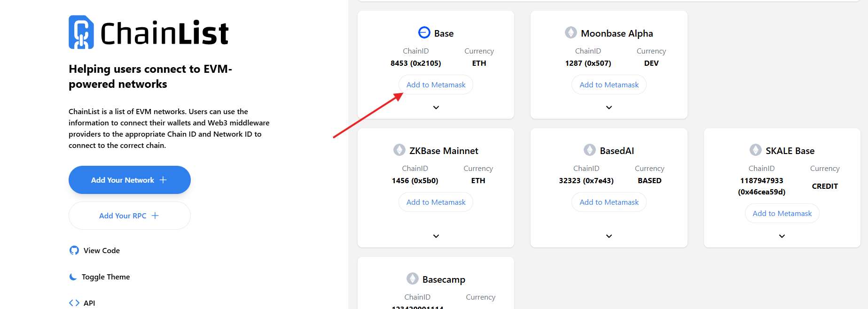Add Base network to Metamask

[436, 85]
